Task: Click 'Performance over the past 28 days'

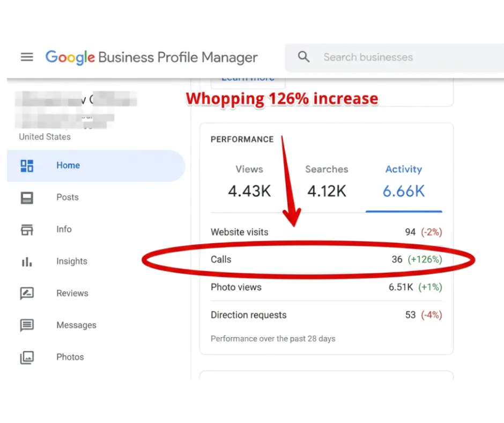Action: [x=273, y=339]
